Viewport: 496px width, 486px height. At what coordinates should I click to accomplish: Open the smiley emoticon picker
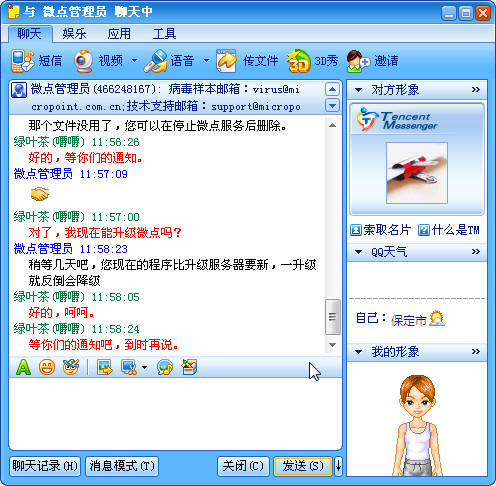(x=47, y=367)
